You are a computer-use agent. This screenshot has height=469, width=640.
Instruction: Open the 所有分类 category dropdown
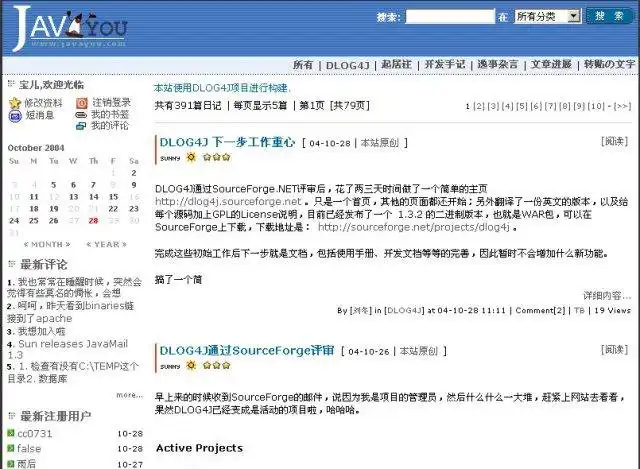pyautogui.click(x=547, y=16)
